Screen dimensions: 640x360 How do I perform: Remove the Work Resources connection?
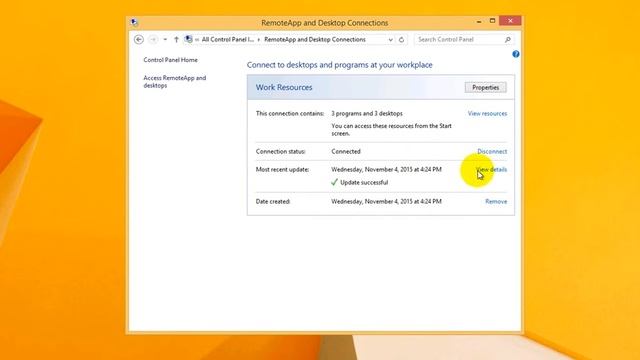click(x=496, y=202)
